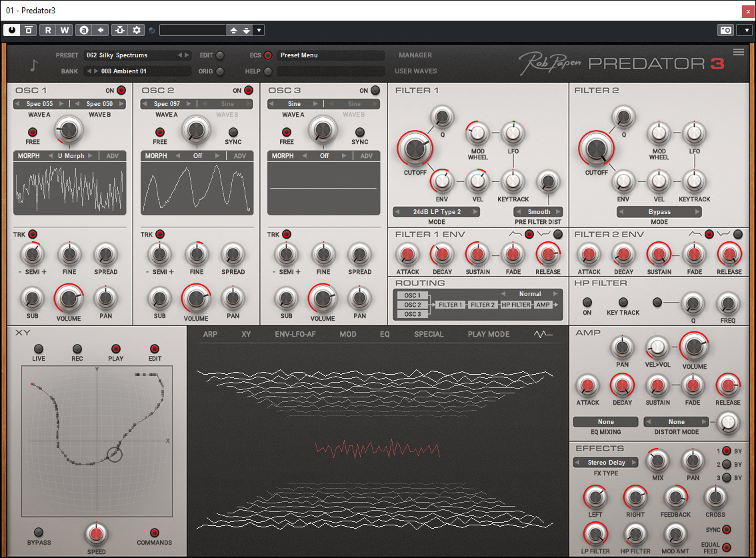This screenshot has height=558, width=756.
Task: Click the plugin power bypass icon
Action: tap(13, 30)
